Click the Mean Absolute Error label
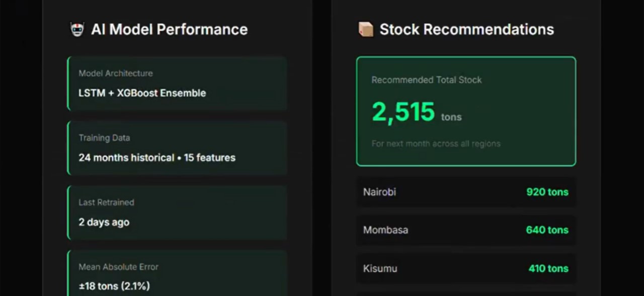 [118, 267]
